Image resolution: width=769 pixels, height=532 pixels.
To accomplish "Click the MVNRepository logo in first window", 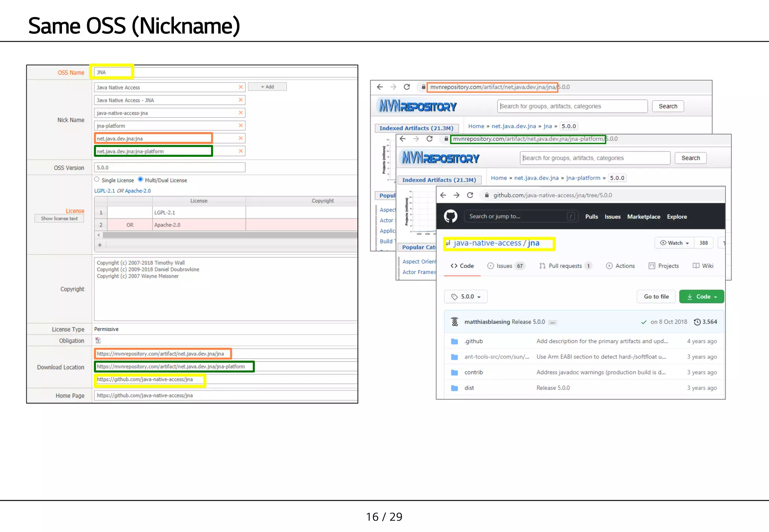I will pyautogui.click(x=418, y=106).
